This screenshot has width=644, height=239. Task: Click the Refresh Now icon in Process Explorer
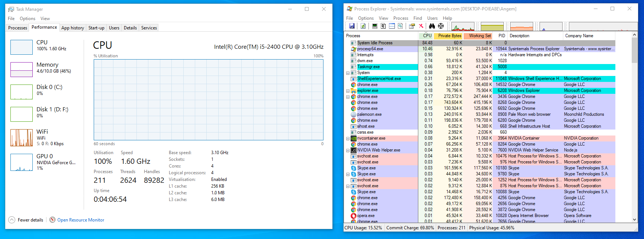coord(363,26)
